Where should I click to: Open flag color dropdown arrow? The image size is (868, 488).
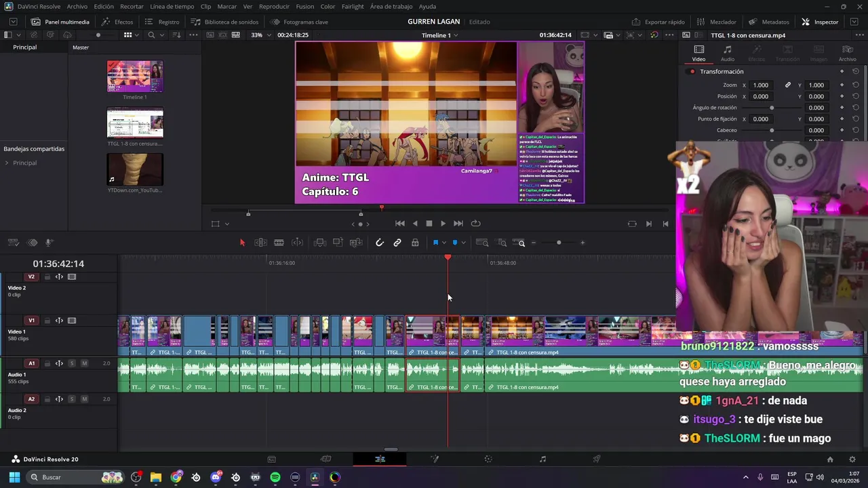pos(443,243)
